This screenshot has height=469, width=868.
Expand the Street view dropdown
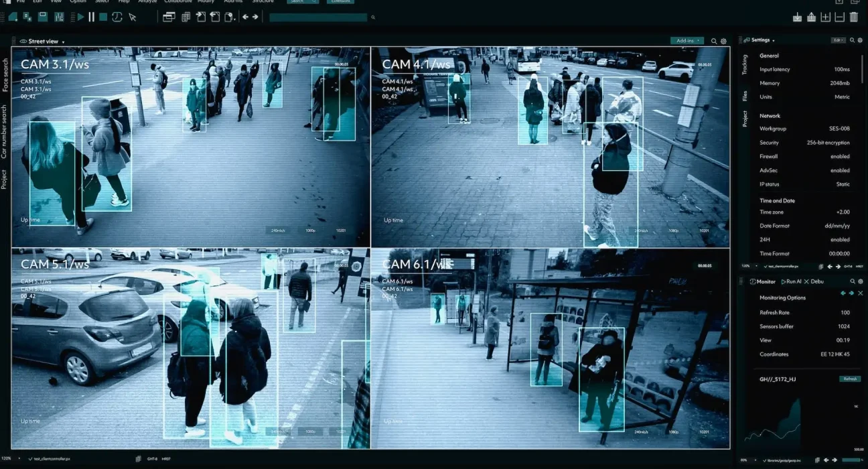click(63, 42)
